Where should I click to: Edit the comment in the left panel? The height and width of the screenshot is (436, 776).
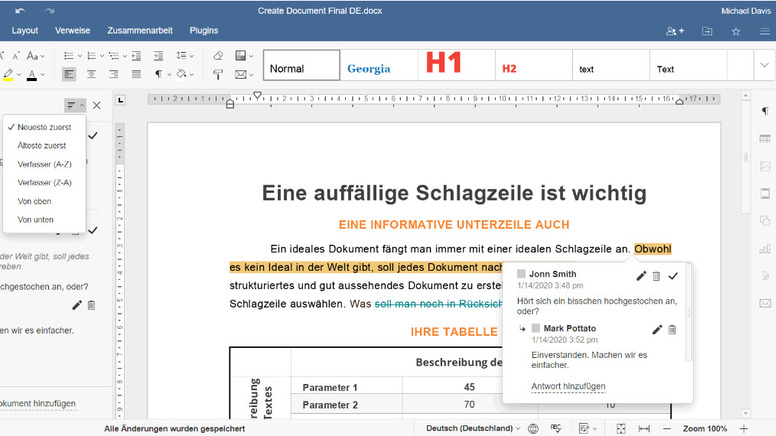[77, 305]
